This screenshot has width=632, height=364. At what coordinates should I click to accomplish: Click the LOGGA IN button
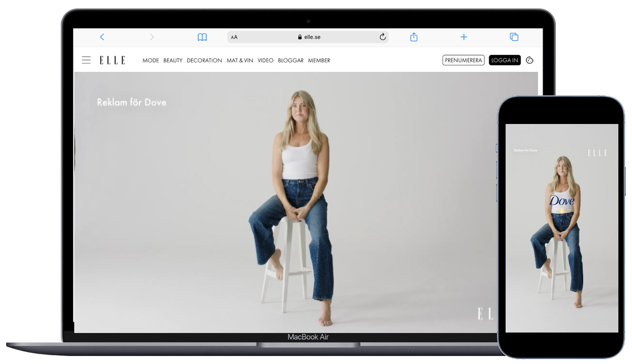[x=505, y=60]
